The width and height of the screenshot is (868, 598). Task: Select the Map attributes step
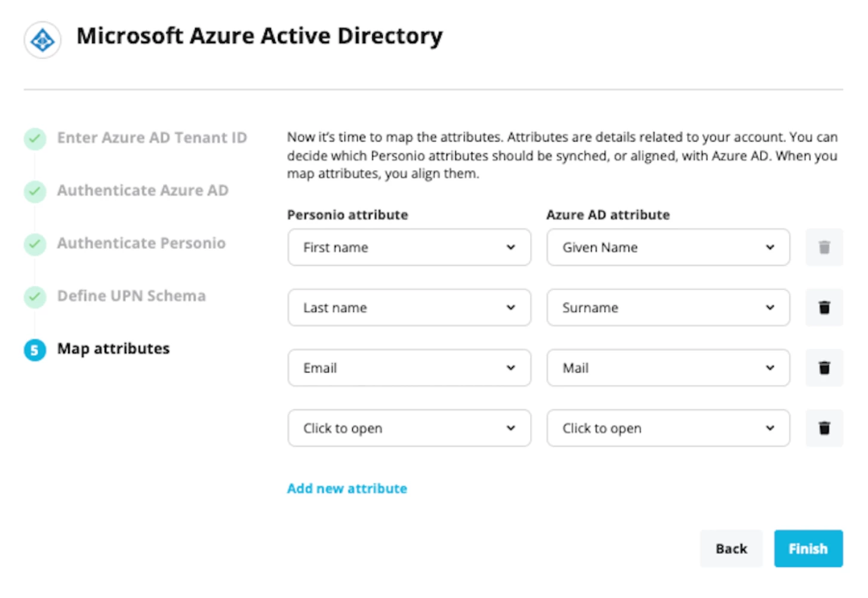click(x=113, y=349)
